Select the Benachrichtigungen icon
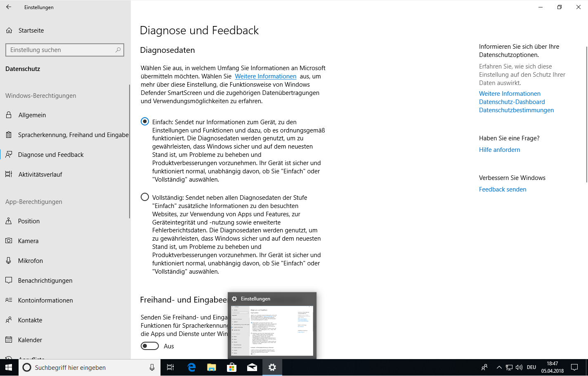The width and height of the screenshot is (588, 376). click(x=9, y=280)
